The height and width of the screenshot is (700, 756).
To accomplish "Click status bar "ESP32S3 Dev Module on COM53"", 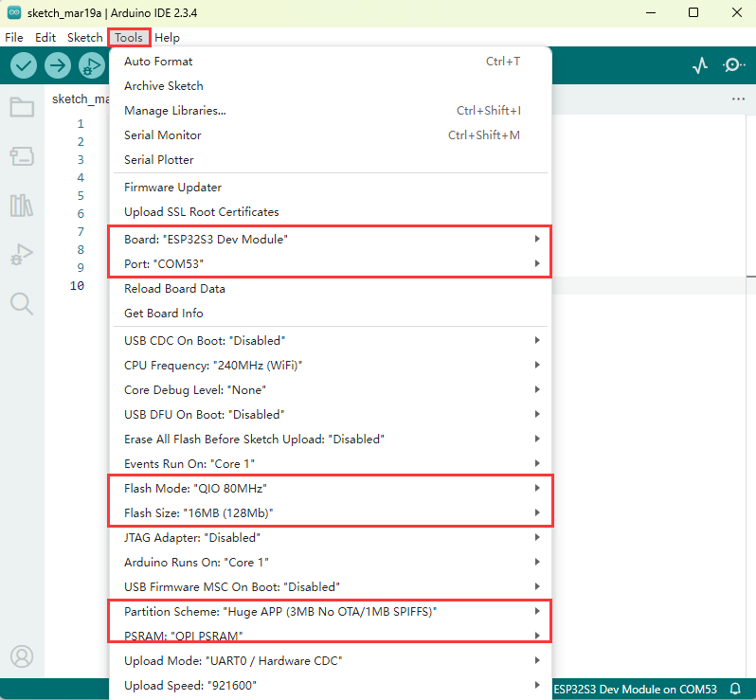I will (x=635, y=689).
